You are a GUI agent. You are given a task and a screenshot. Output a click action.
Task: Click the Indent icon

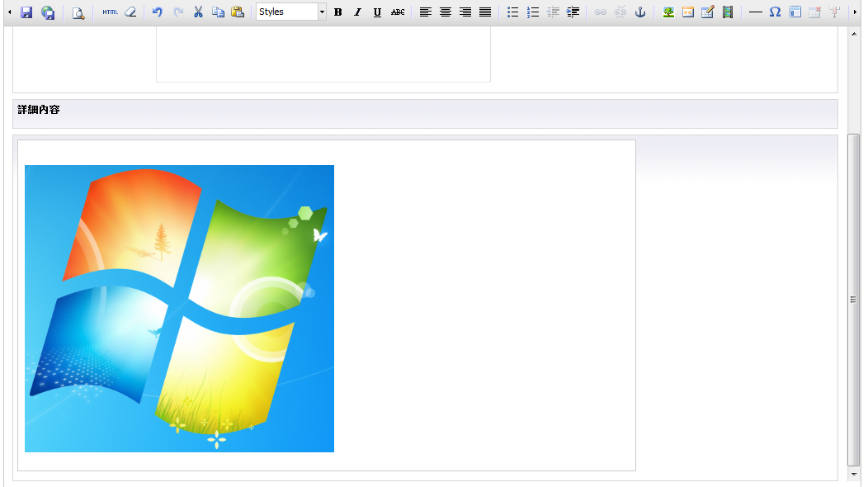pyautogui.click(x=573, y=12)
